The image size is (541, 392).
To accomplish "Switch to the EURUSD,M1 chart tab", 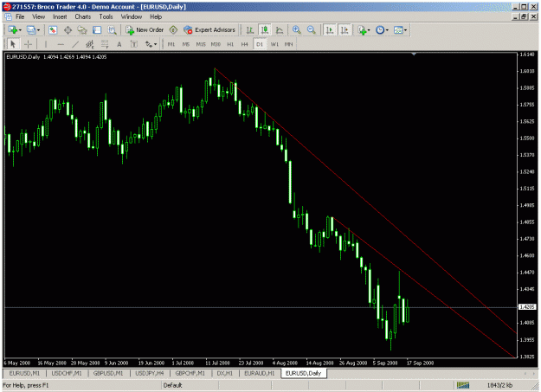I will tap(24, 373).
